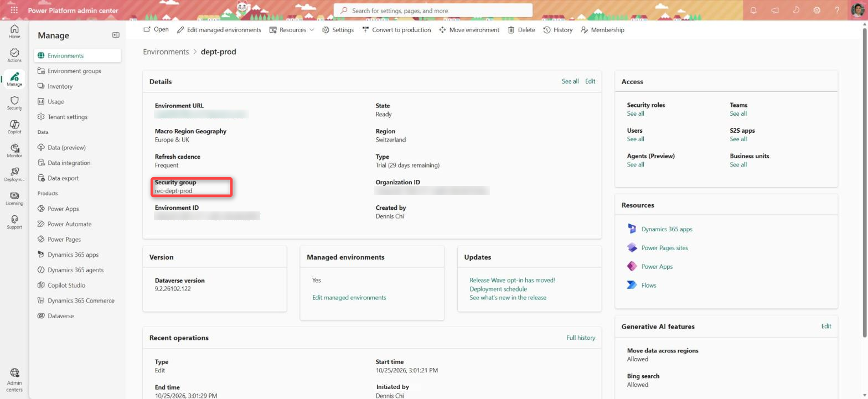Open the app launcher waffle icon
The height and width of the screenshot is (399, 868).
tap(14, 10)
